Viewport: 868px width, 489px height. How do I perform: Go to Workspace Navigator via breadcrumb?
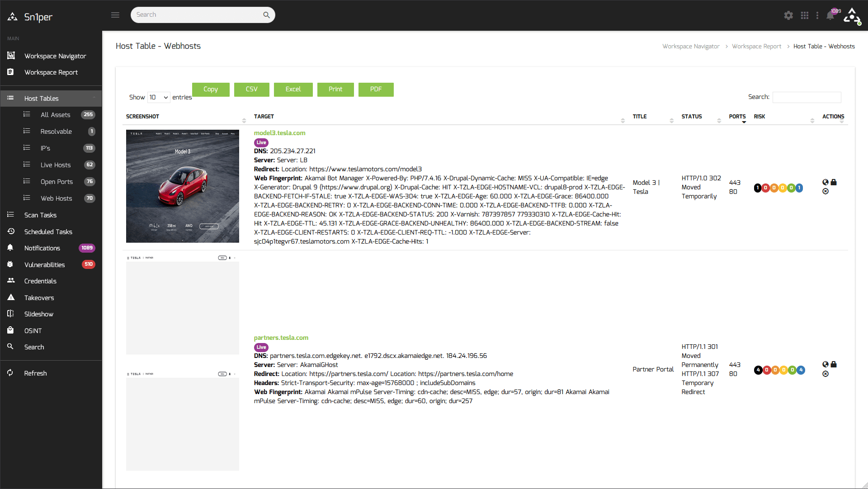click(x=691, y=46)
